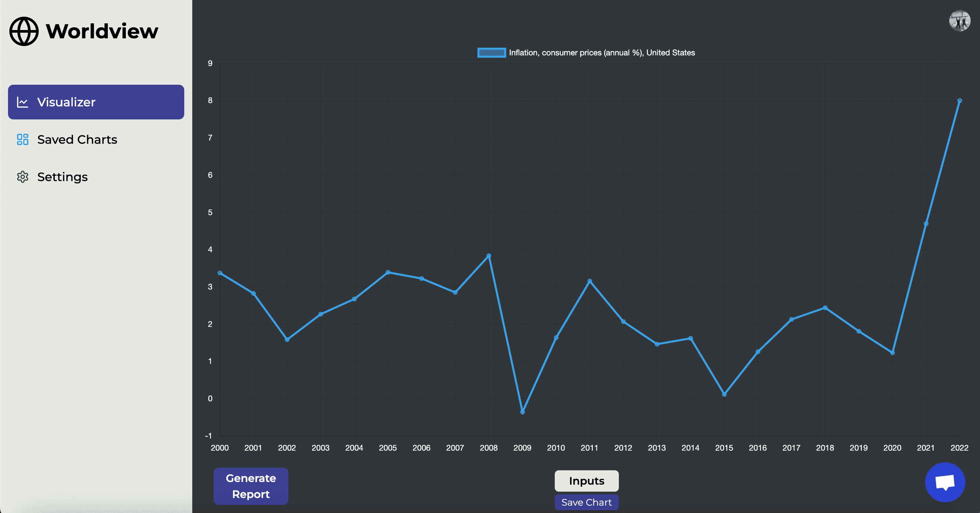The width and height of the screenshot is (980, 513).
Task: Click the 2021 data point marker
Action: (x=926, y=223)
